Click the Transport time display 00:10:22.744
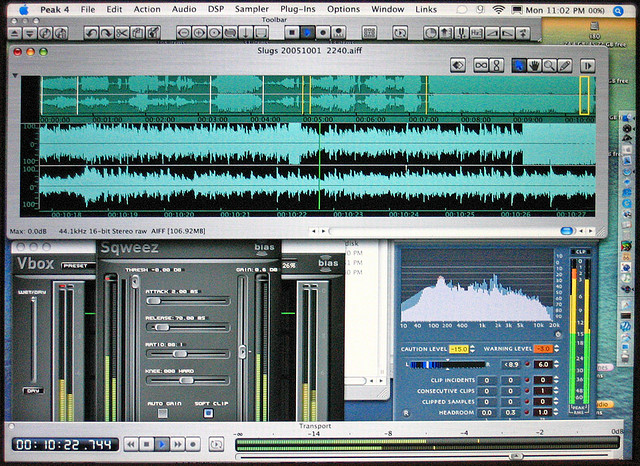 tap(65, 444)
